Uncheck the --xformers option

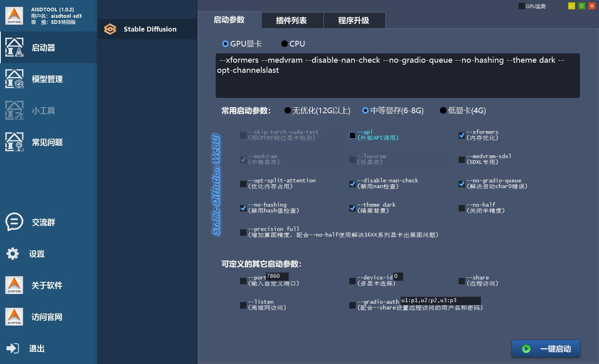[461, 135]
